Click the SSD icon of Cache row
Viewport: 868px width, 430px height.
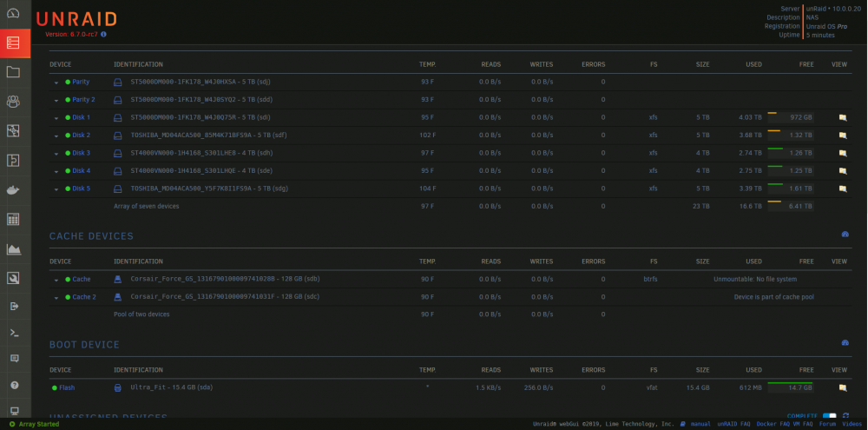117,279
